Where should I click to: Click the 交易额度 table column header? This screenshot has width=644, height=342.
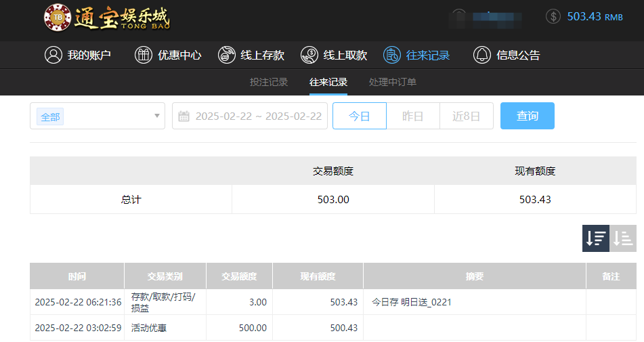[x=240, y=276]
